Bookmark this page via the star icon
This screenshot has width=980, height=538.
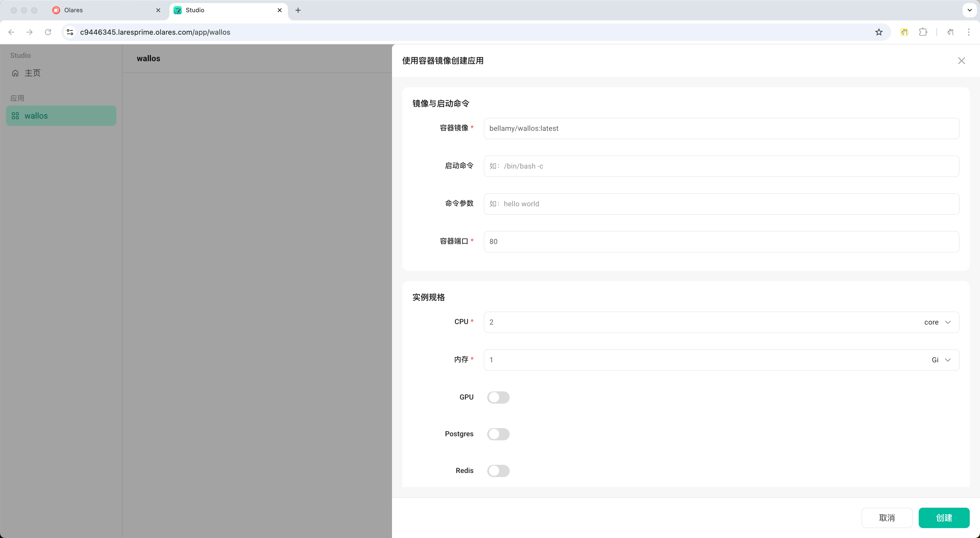point(879,32)
